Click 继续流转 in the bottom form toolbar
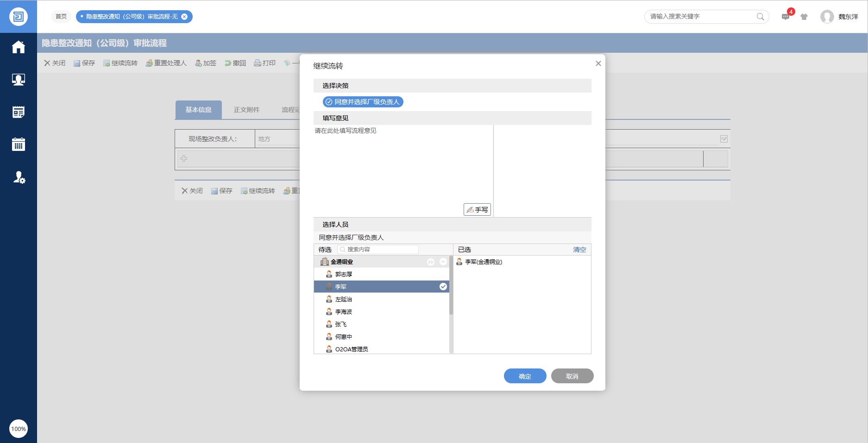Image resolution: width=868 pixels, height=443 pixels. click(258, 191)
